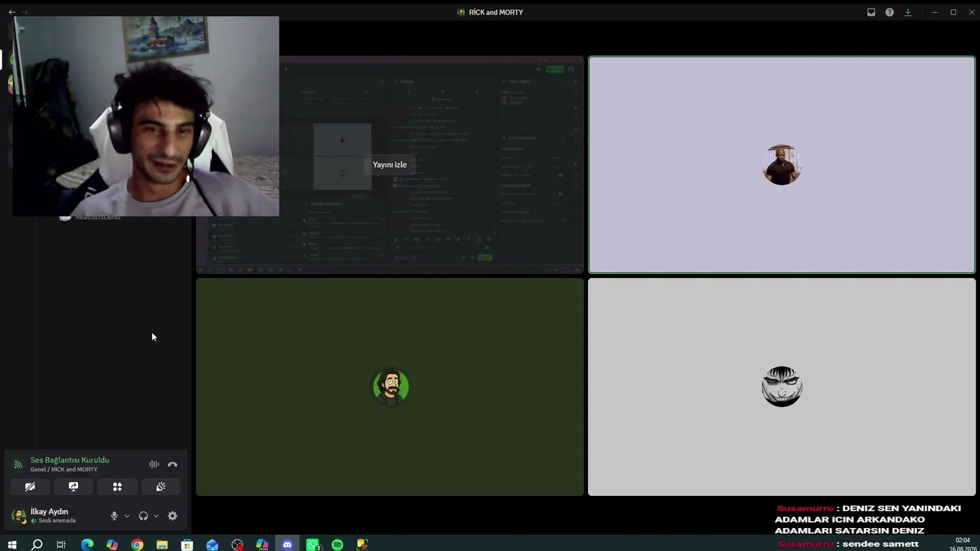Open Outlook from the taskbar
The image size is (980, 551).
[x=212, y=545]
